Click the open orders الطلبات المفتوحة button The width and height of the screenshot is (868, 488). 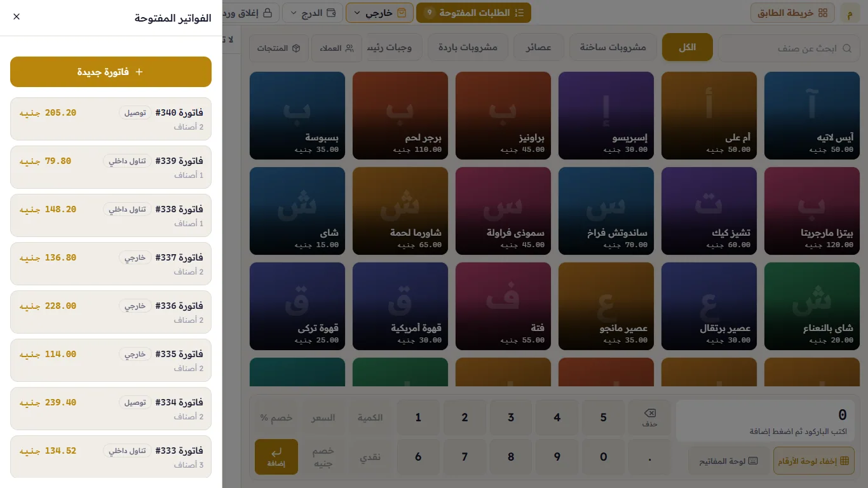(474, 13)
